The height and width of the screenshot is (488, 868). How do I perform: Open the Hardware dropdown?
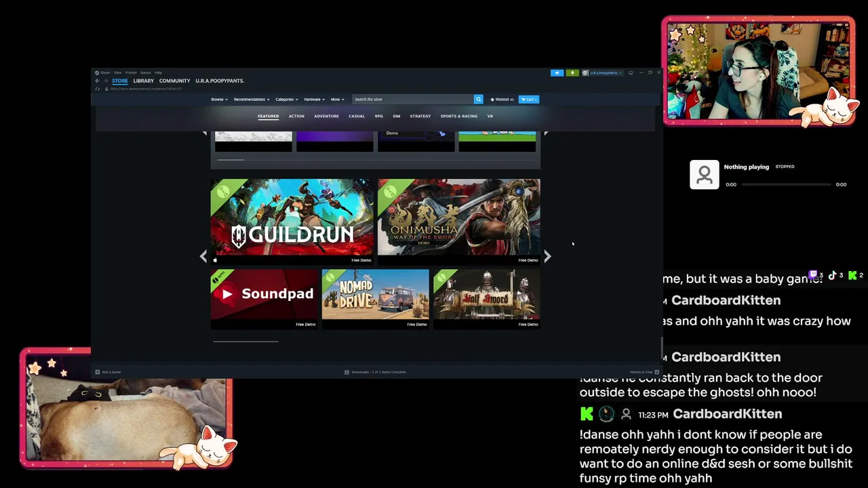coord(314,100)
